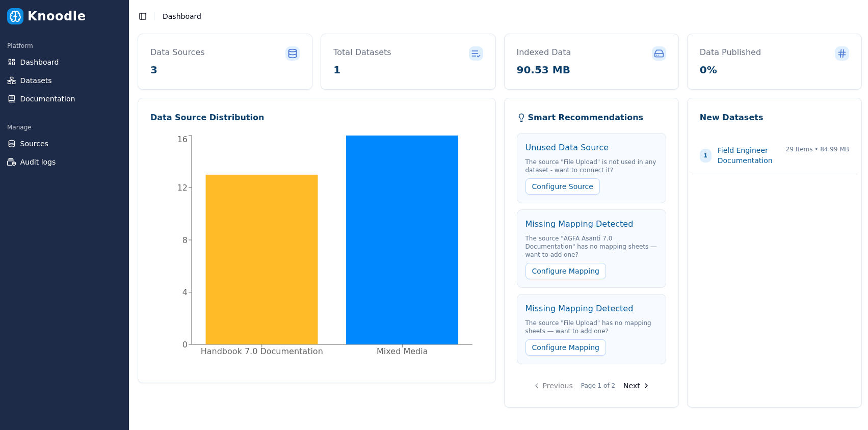Click Configure Source for Unused Data Source
868x430 pixels.
click(562, 186)
